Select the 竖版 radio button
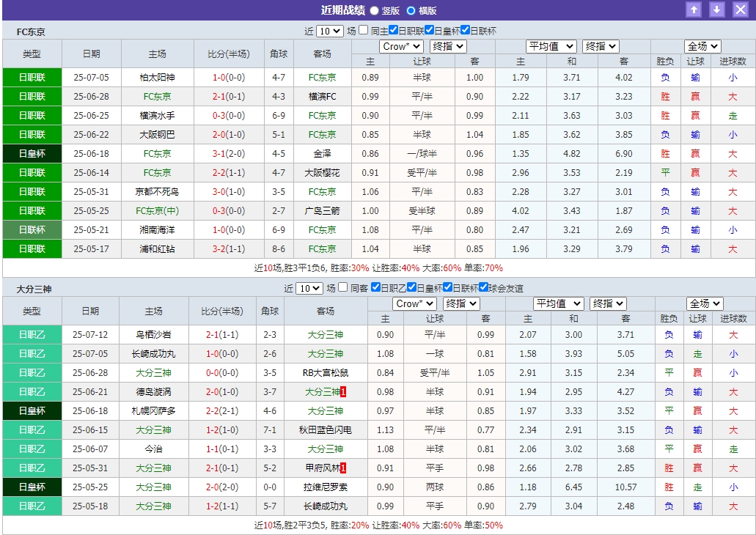The width and height of the screenshot is (756, 535). click(374, 10)
